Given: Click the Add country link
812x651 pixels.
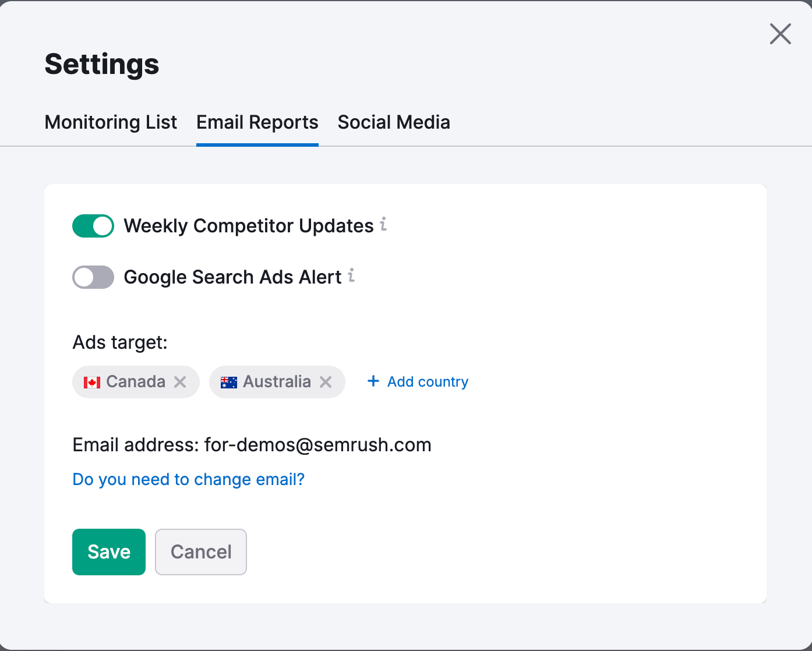Looking at the screenshot, I should point(427,381).
